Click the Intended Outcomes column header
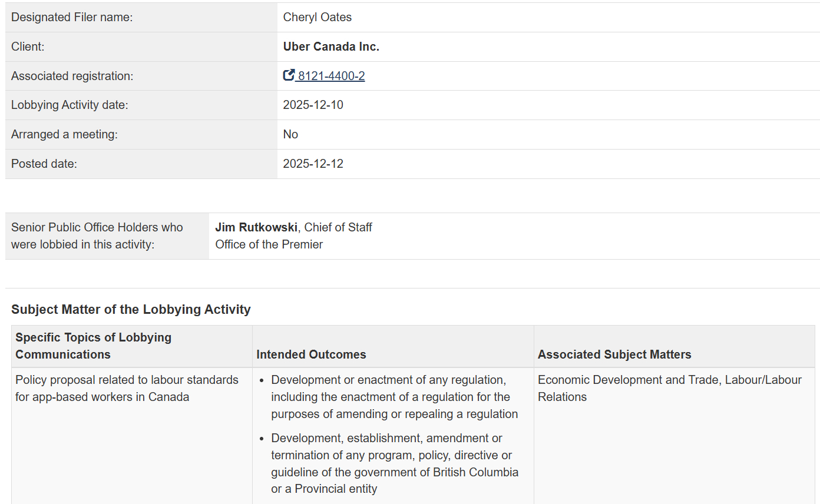This screenshot has height=504, width=820. pos(311,354)
